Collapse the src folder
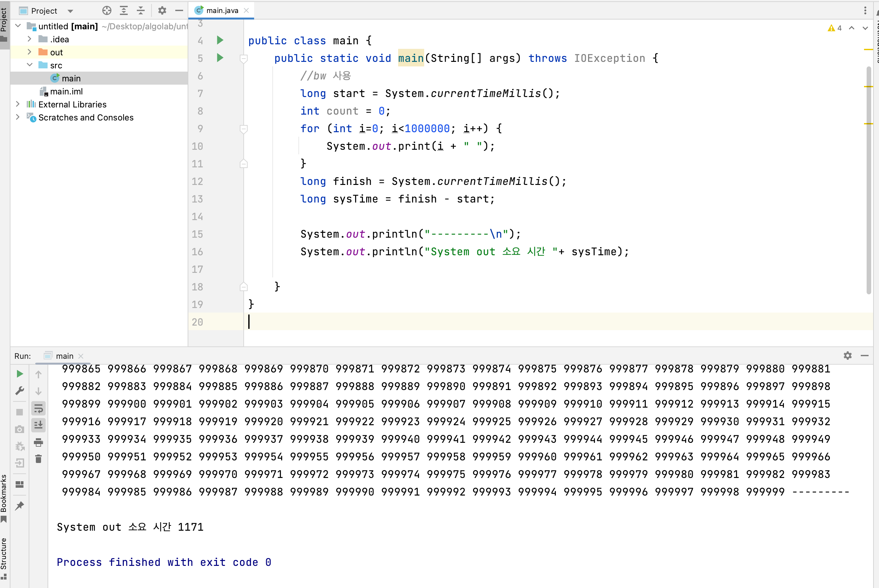 coord(29,65)
